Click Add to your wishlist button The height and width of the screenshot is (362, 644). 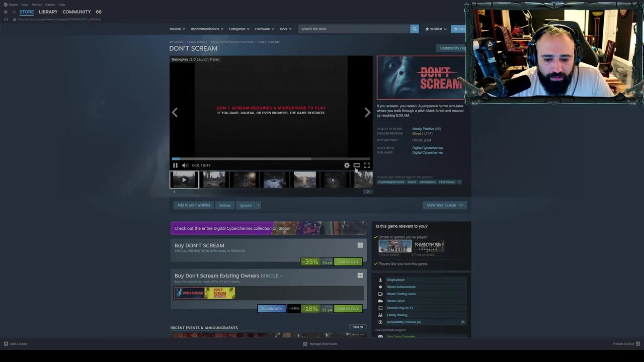pyautogui.click(x=193, y=205)
